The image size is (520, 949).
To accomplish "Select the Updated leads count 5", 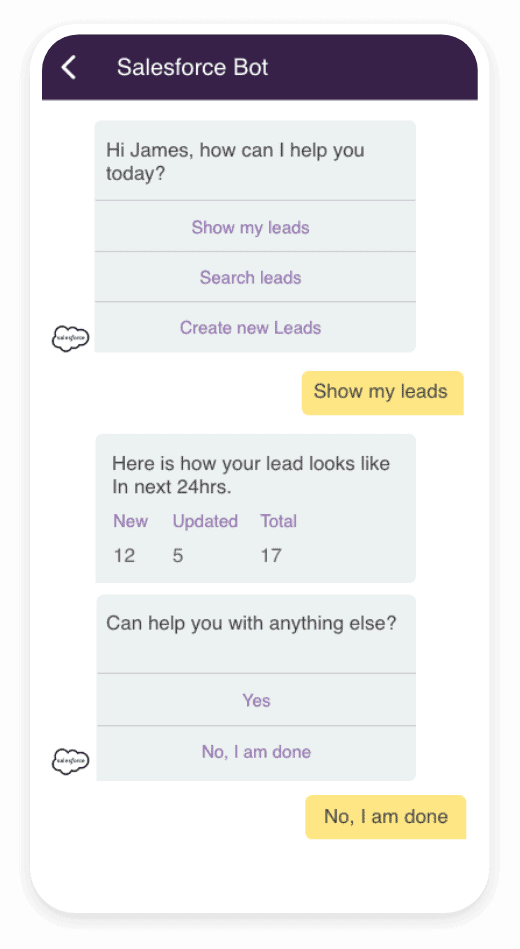I will [177, 555].
